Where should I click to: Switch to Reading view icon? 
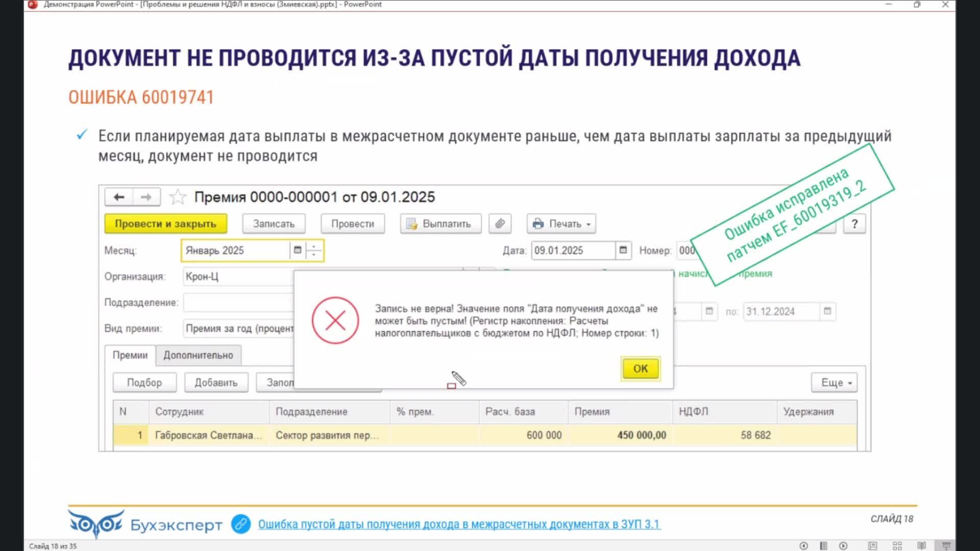point(921,546)
